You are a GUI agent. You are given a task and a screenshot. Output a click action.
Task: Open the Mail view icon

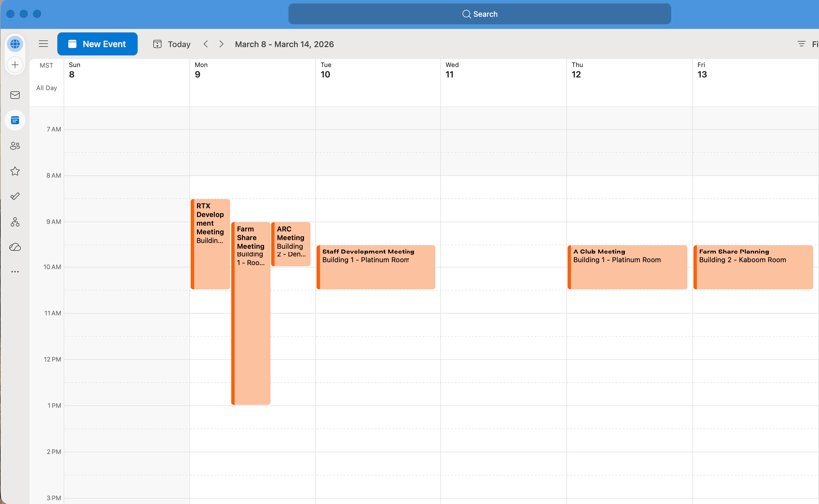pyautogui.click(x=15, y=95)
